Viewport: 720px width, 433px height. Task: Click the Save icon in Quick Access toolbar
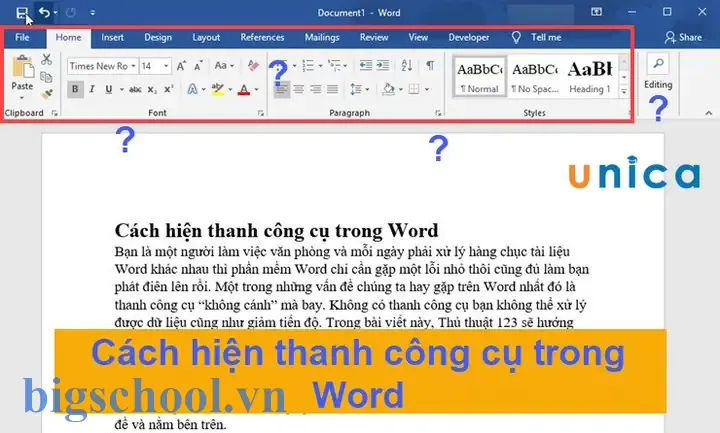click(21, 13)
